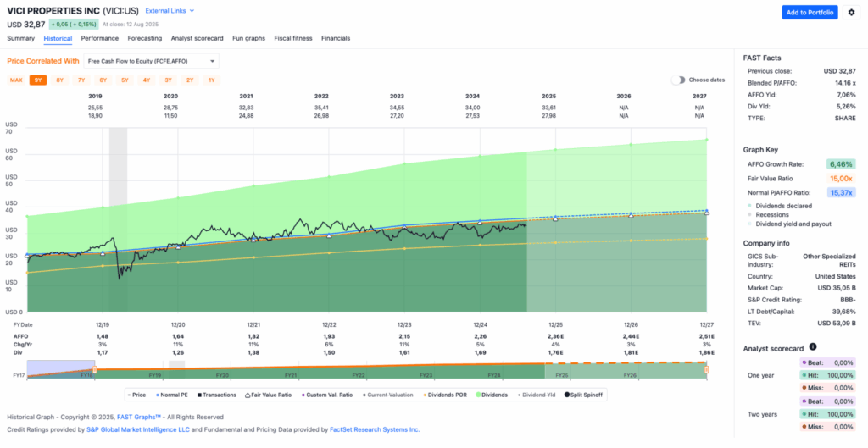Open the Price Correlated With dropdown
The width and height of the screenshot is (868, 448).
151,61
